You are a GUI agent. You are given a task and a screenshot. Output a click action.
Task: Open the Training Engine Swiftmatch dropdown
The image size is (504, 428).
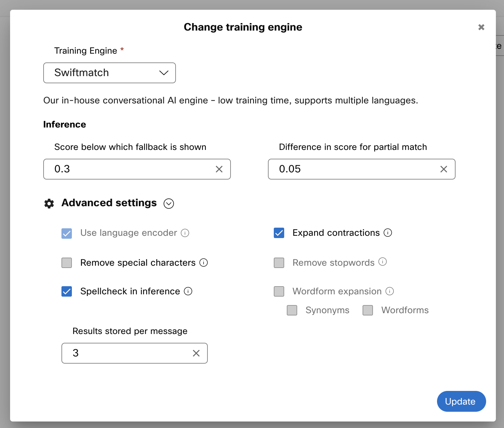[x=110, y=73]
